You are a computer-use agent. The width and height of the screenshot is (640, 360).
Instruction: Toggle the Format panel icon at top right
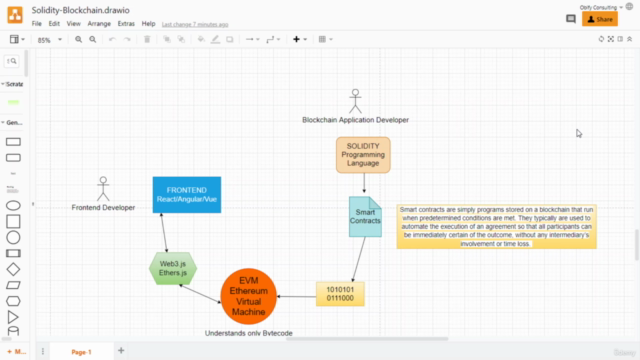click(x=620, y=39)
